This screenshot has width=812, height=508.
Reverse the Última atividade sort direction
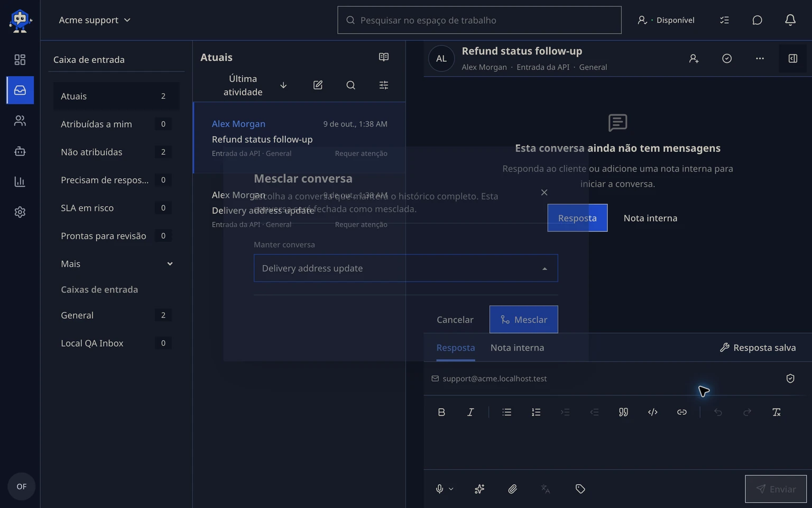[283, 85]
